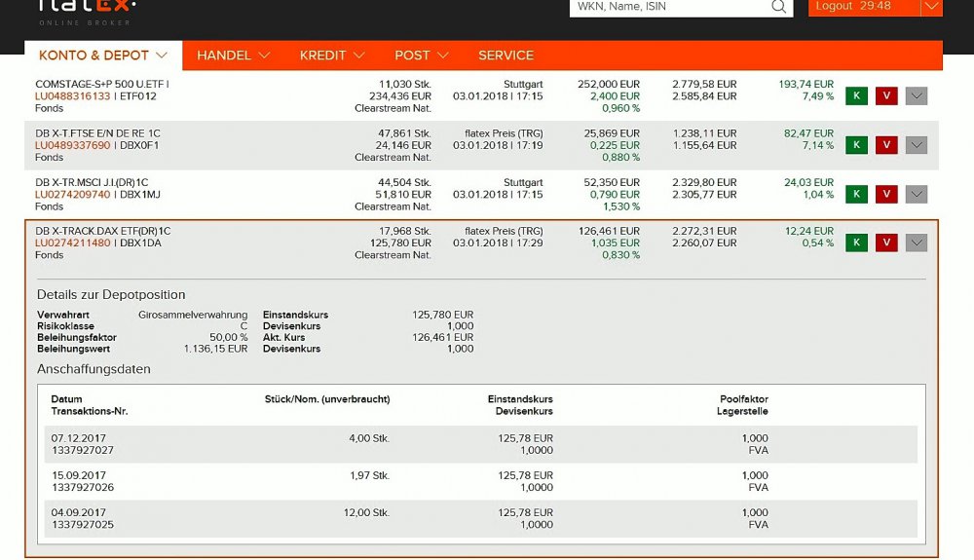Open the Service menu
This screenshot has width=974, height=560.
tap(506, 56)
